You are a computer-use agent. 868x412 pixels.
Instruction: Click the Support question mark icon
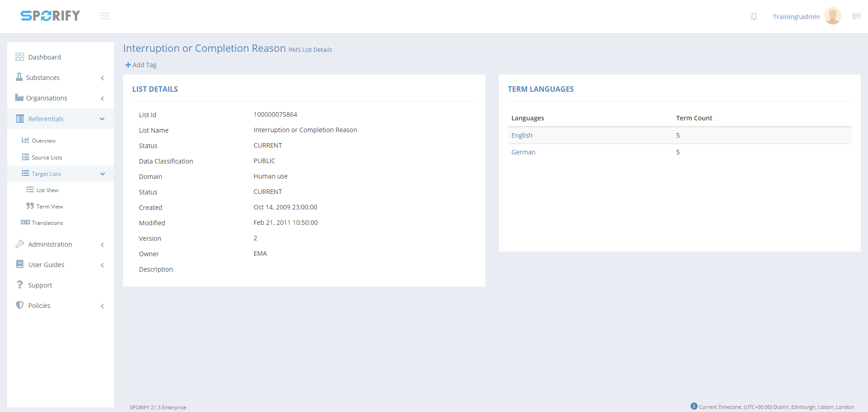pyautogui.click(x=20, y=285)
